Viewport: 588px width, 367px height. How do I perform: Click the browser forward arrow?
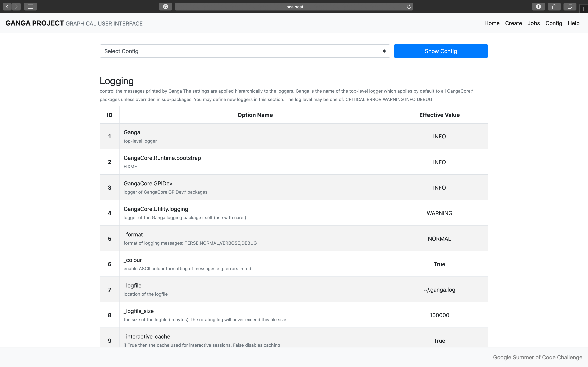16,7
